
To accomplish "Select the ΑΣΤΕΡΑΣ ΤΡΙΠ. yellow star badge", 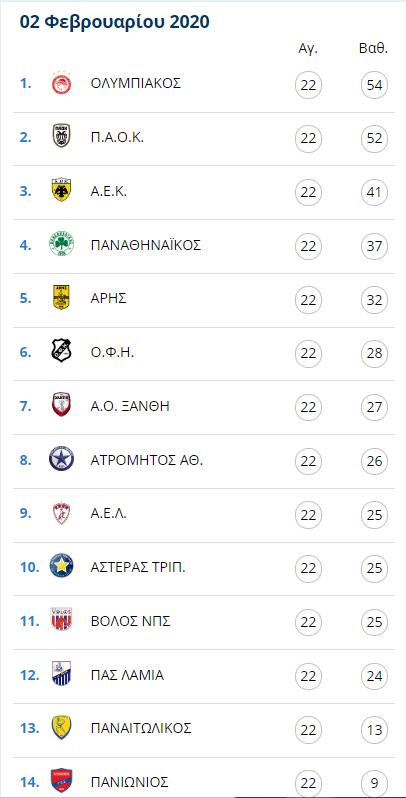I will click(62, 567).
